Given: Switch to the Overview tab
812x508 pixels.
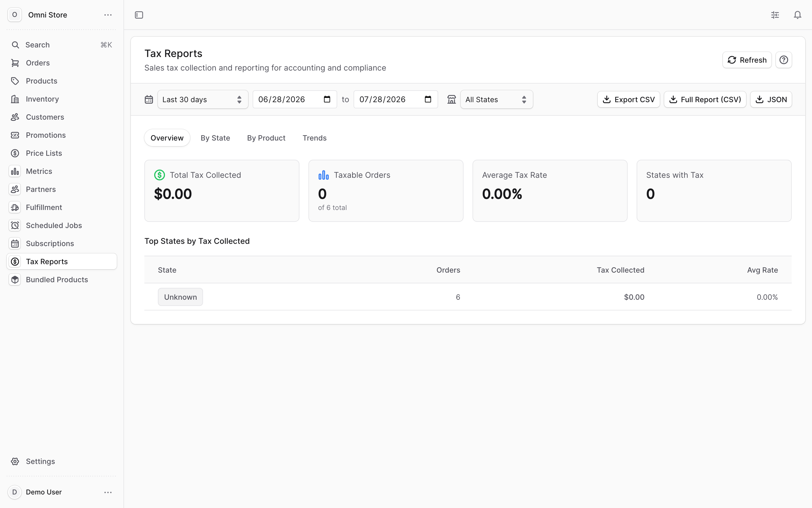Looking at the screenshot, I should tap(167, 138).
